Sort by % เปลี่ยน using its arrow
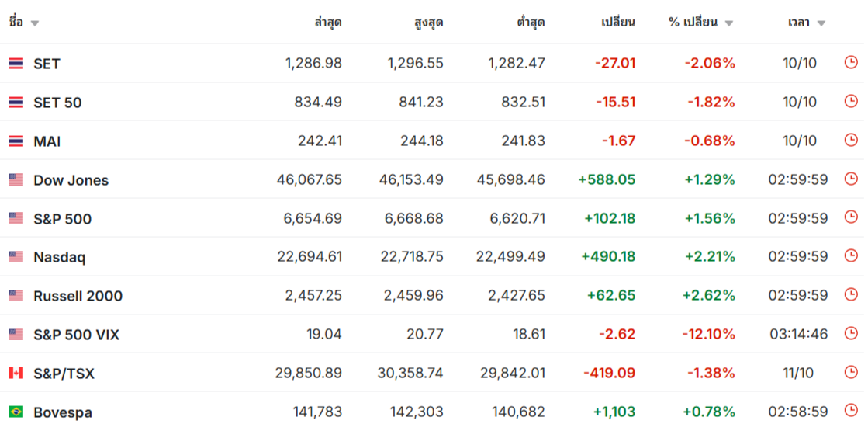Screen dimensions: 868x424 728,23
